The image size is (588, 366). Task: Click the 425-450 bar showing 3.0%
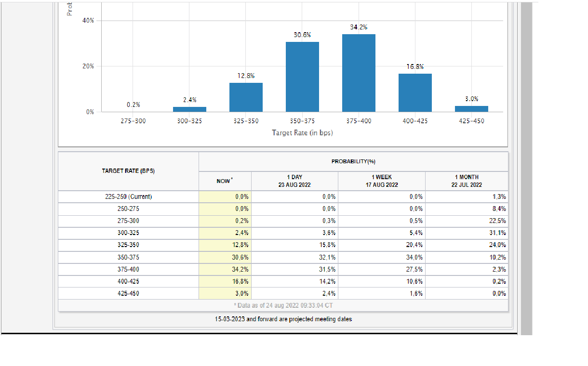(x=471, y=109)
